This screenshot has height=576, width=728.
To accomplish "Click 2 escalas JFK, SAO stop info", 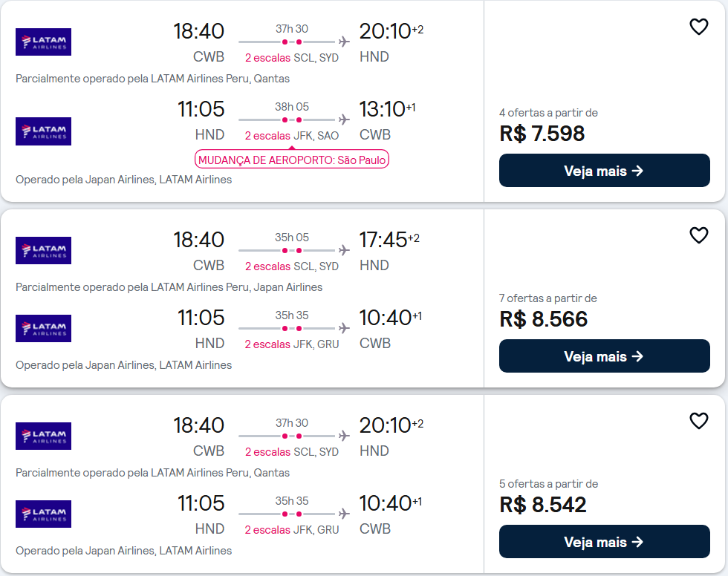I will pyautogui.click(x=291, y=136).
